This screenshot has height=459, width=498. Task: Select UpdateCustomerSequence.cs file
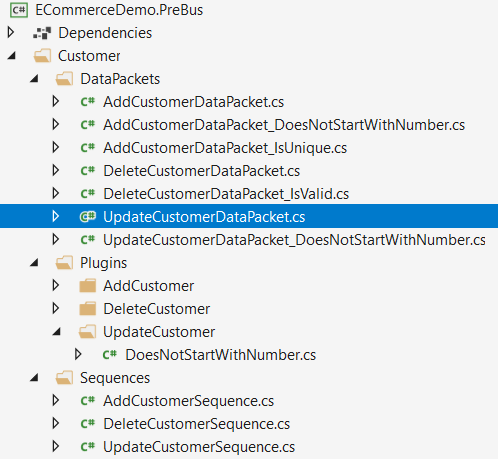click(199, 447)
